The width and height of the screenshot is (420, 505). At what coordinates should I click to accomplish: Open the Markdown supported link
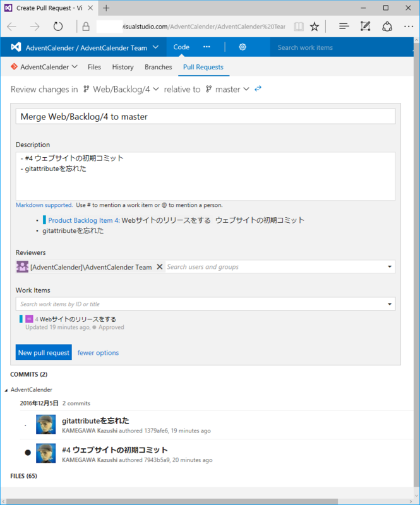point(44,205)
